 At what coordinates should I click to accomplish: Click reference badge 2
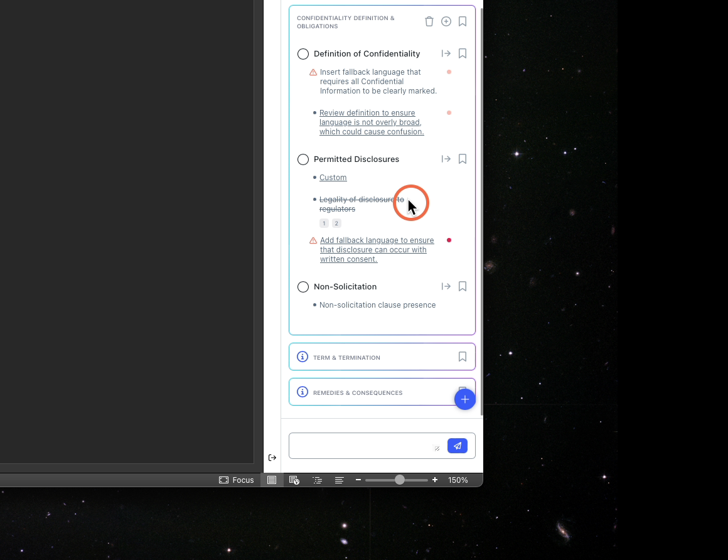tap(336, 223)
